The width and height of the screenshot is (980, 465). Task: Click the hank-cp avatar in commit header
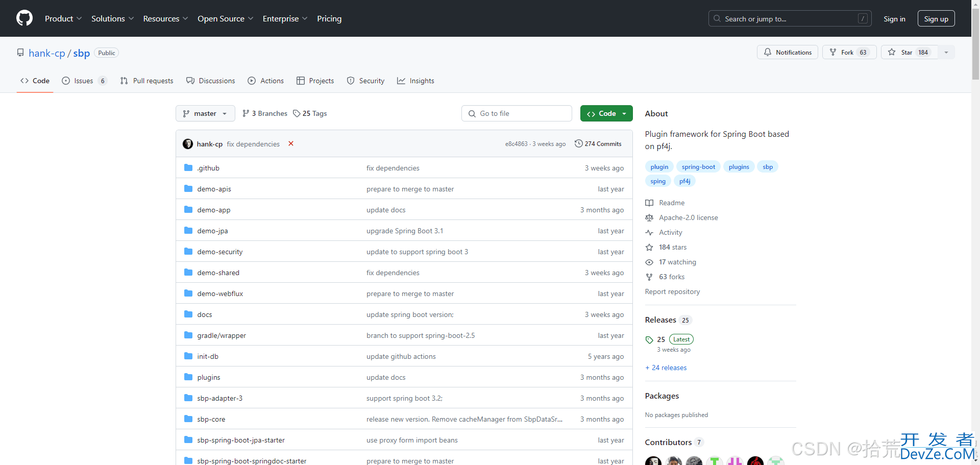click(x=188, y=144)
